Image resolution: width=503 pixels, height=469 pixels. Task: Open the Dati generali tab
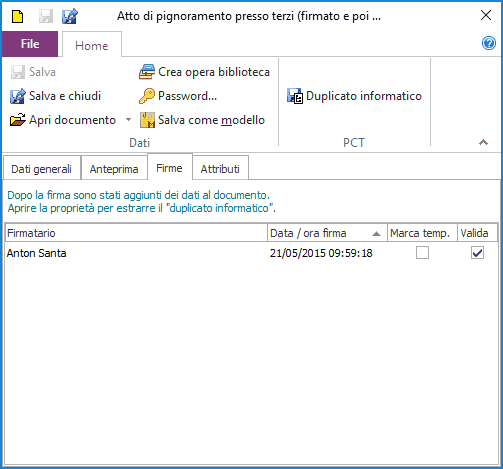42,169
